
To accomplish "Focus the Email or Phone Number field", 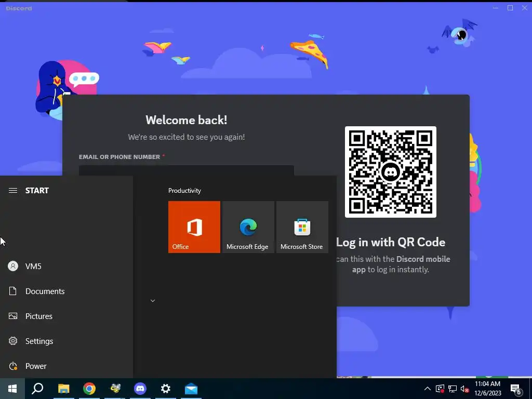I will tap(187, 170).
